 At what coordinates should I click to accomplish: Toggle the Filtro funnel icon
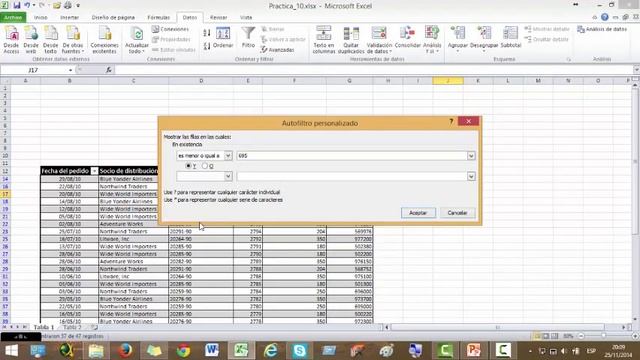coord(248,38)
